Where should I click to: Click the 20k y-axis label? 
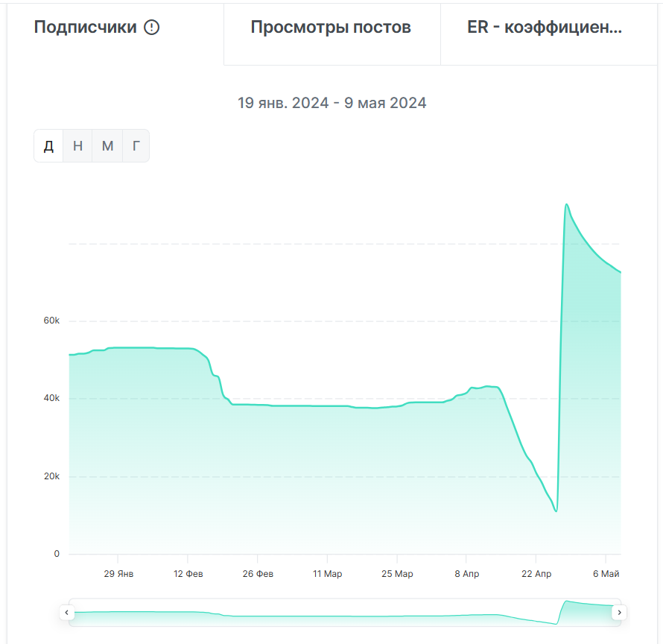tap(51, 476)
